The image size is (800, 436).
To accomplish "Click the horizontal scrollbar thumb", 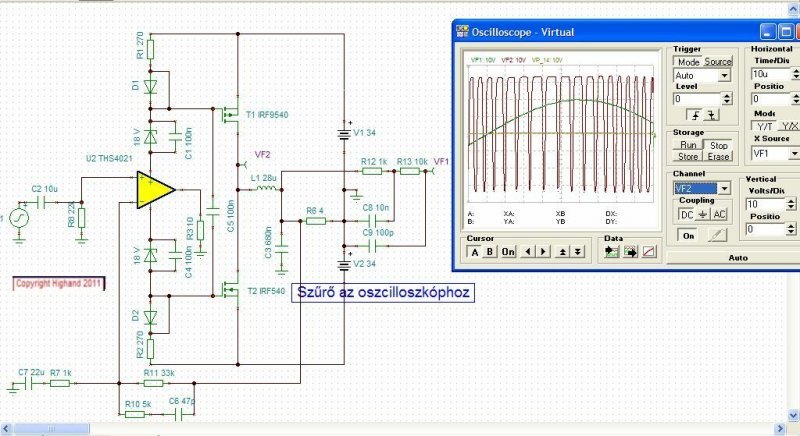I will click(52, 429).
